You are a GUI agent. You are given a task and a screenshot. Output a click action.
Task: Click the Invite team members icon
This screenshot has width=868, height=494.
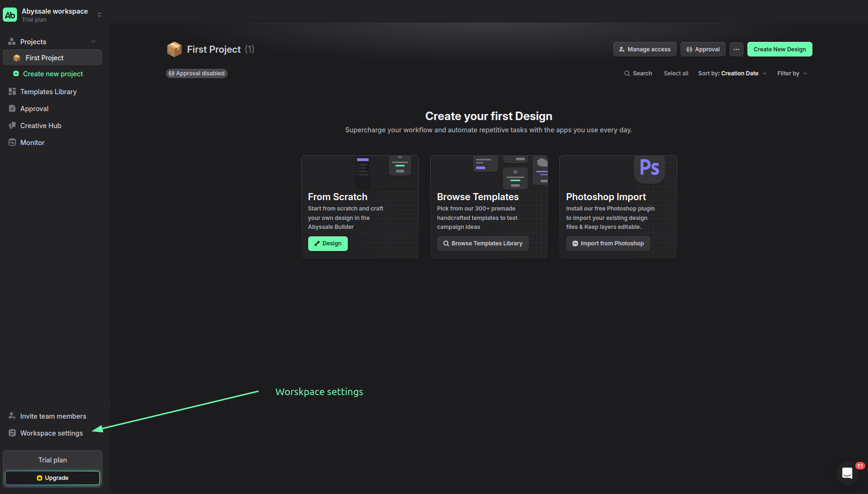click(12, 416)
